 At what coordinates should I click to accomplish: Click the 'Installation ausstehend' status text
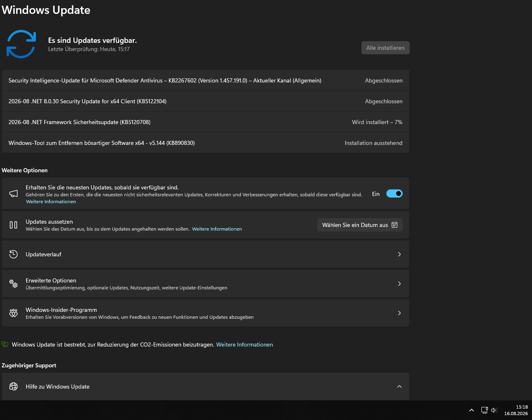click(x=373, y=143)
